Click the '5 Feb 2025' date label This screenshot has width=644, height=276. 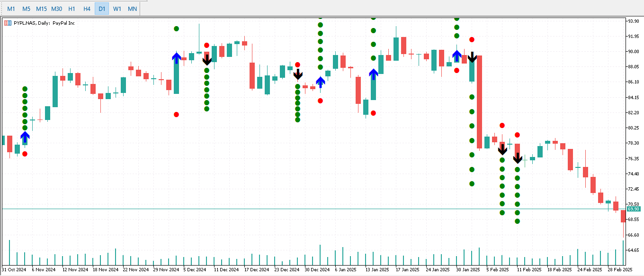pyautogui.click(x=498, y=269)
